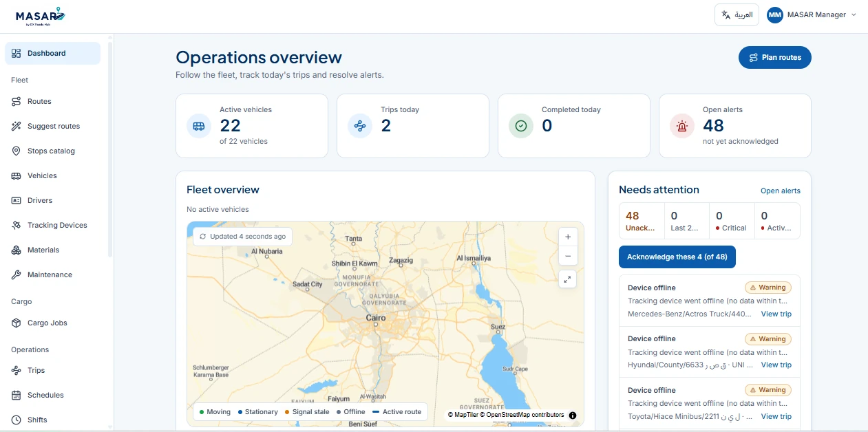Click the Completed today checkmark icon
This screenshot has width=868, height=432.
click(x=521, y=126)
